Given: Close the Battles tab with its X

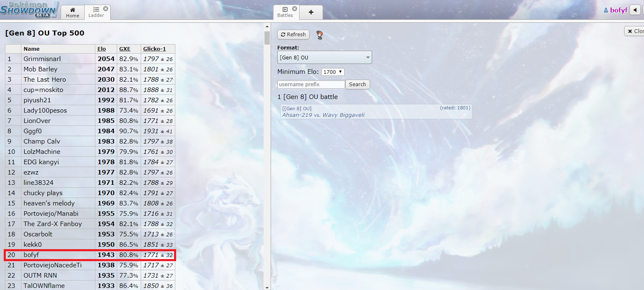Looking at the screenshot, I should click(x=295, y=9).
